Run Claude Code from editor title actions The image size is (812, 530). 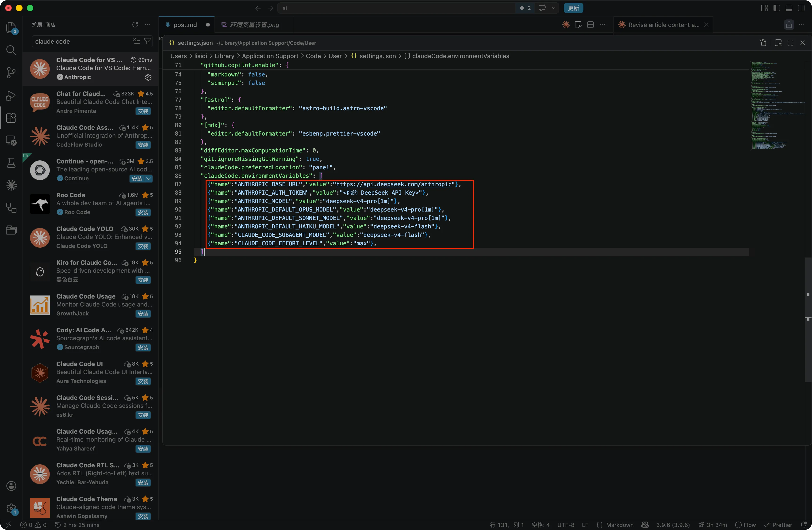(566, 25)
